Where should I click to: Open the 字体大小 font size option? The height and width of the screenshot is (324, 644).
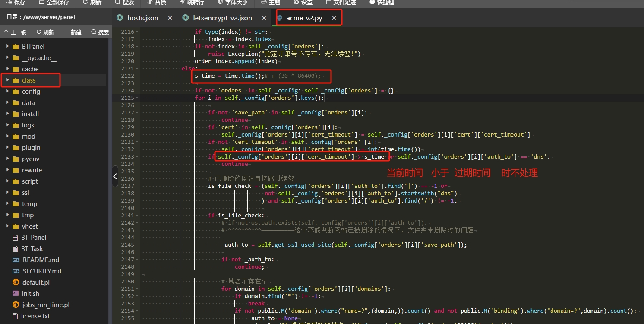[x=233, y=3]
